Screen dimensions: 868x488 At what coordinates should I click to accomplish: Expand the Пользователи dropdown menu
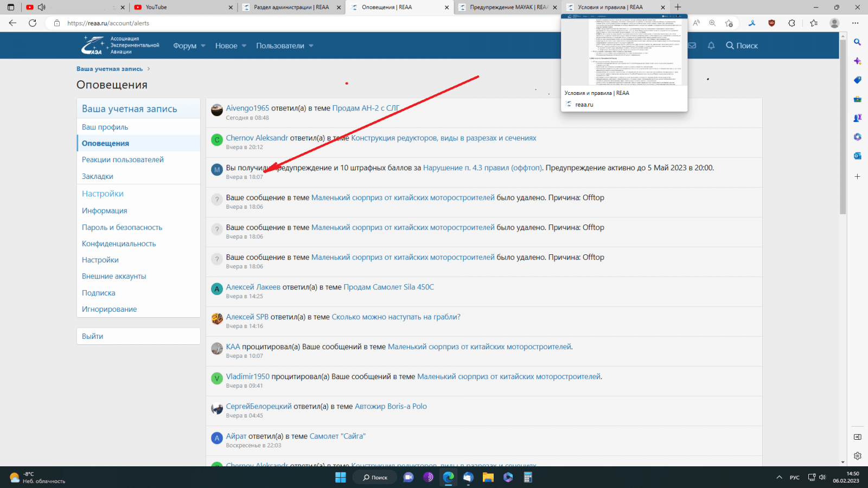(285, 46)
